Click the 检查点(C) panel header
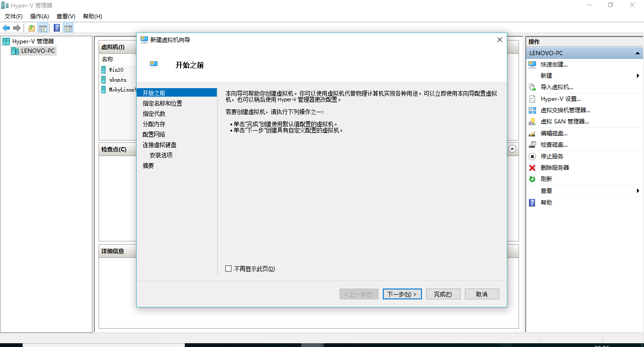The width and height of the screenshot is (644, 347). pos(114,149)
